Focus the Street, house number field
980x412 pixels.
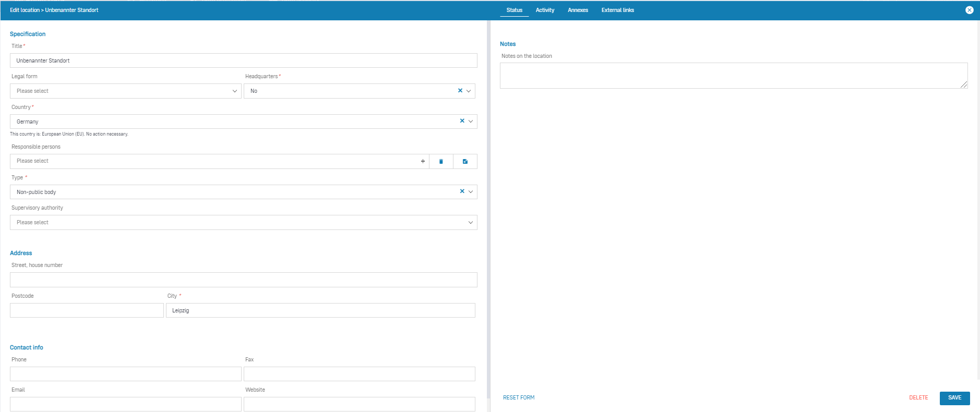click(x=243, y=280)
